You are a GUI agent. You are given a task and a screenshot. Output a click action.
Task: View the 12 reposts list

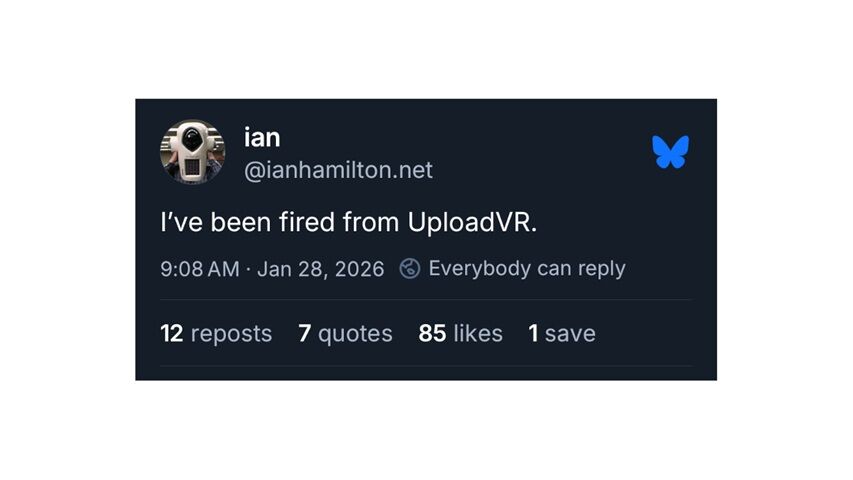216,333
